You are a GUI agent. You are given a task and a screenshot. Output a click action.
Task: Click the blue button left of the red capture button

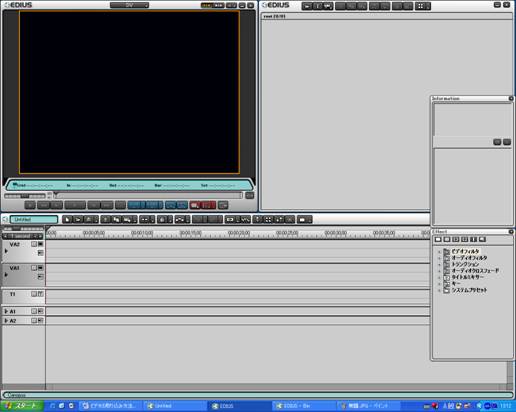[x=182, y=205]
